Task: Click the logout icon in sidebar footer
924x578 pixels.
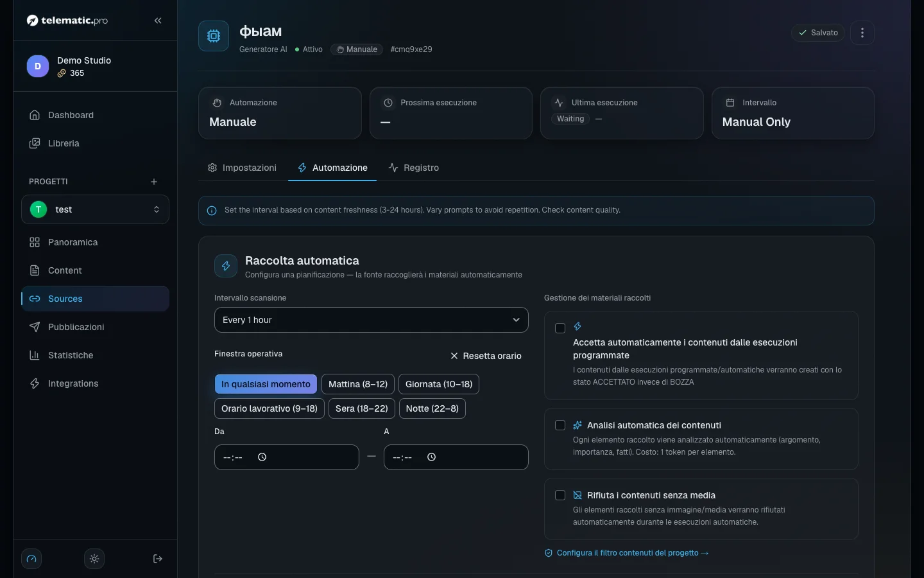Action: (x=158, y=559)
